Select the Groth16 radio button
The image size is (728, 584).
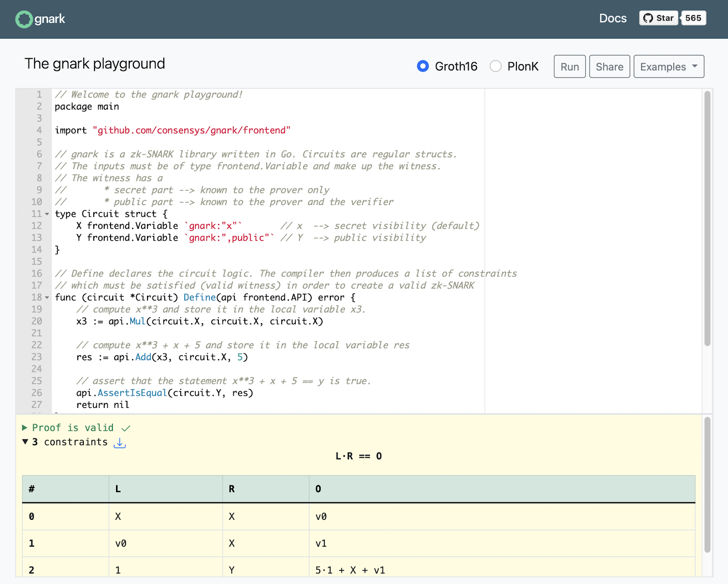pos(423,66)
